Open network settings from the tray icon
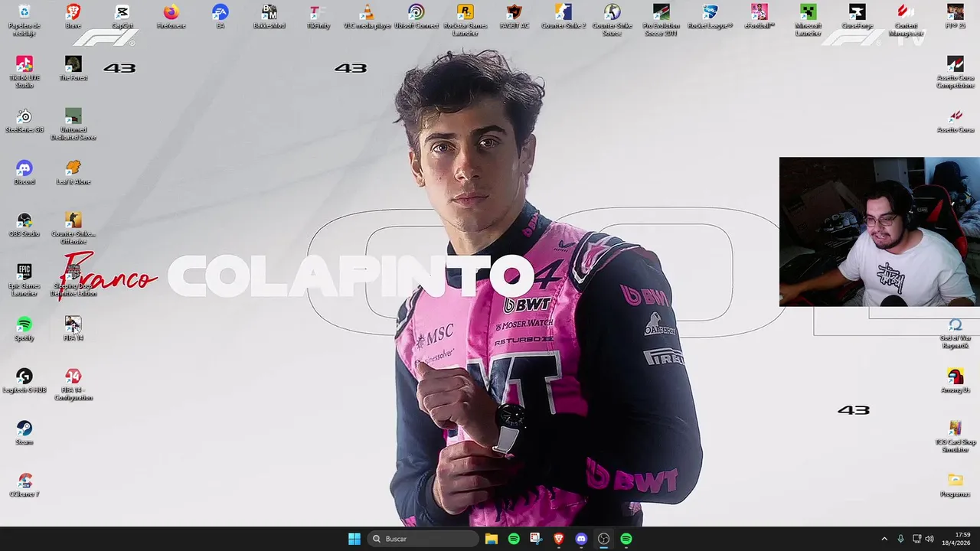Image resolution: width=980 pixels, height=551 pixels. tap(916, 539)
